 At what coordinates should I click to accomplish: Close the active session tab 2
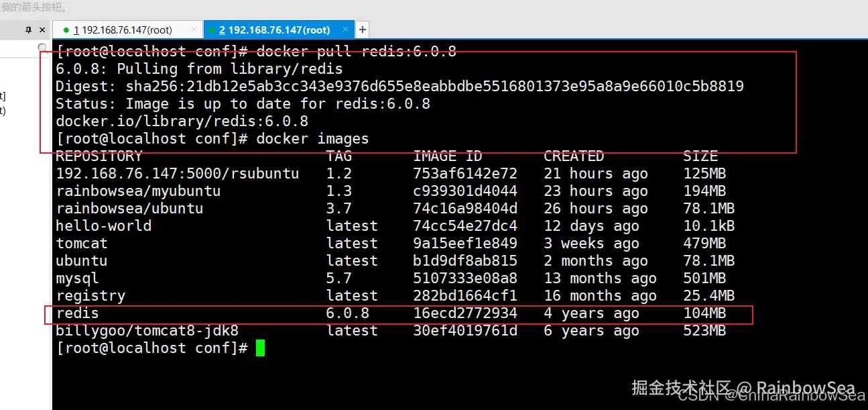coord(345,30)
